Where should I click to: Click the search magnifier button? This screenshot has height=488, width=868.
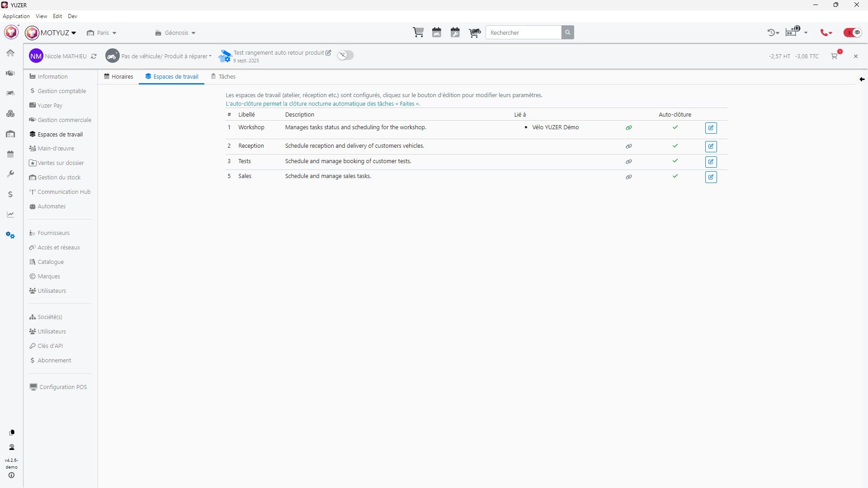click(x=568, y=33)
